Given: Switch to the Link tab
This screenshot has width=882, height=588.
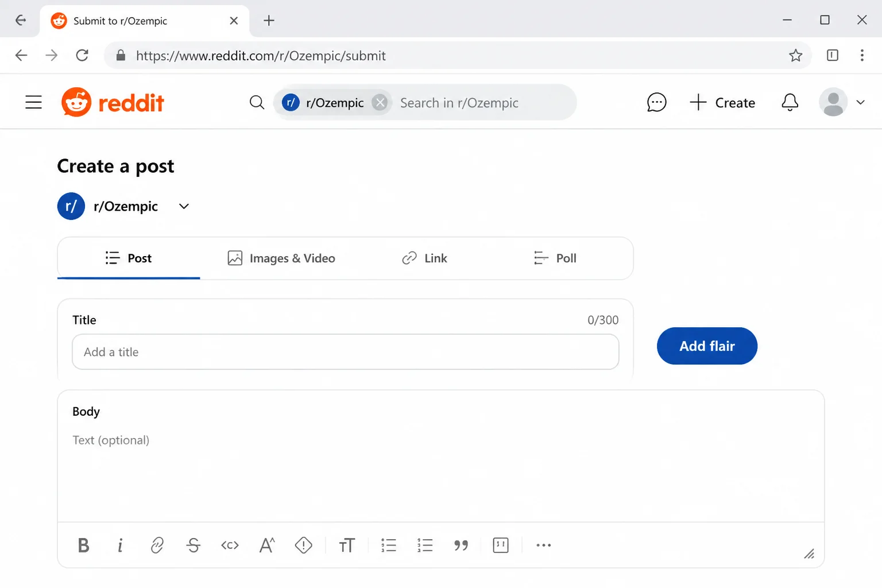Looking at the screenshot, I should pyautogui.click(x=424, y=258).
